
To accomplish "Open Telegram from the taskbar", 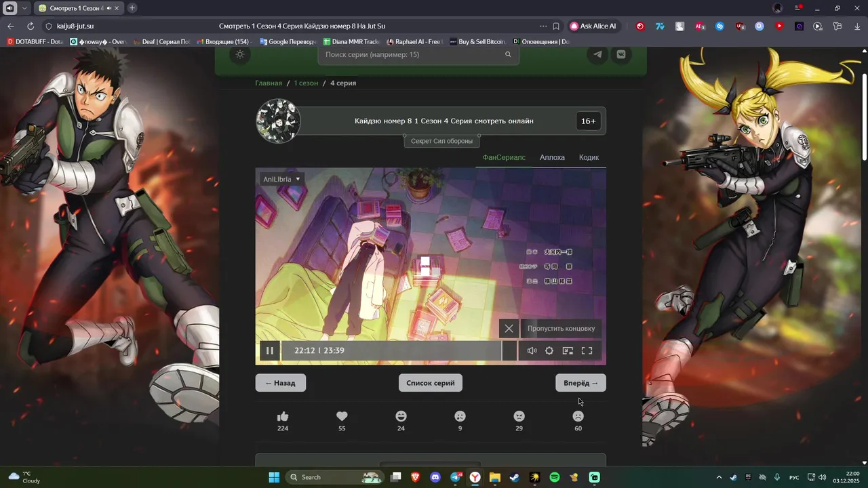I will click(x=456, y=477).
